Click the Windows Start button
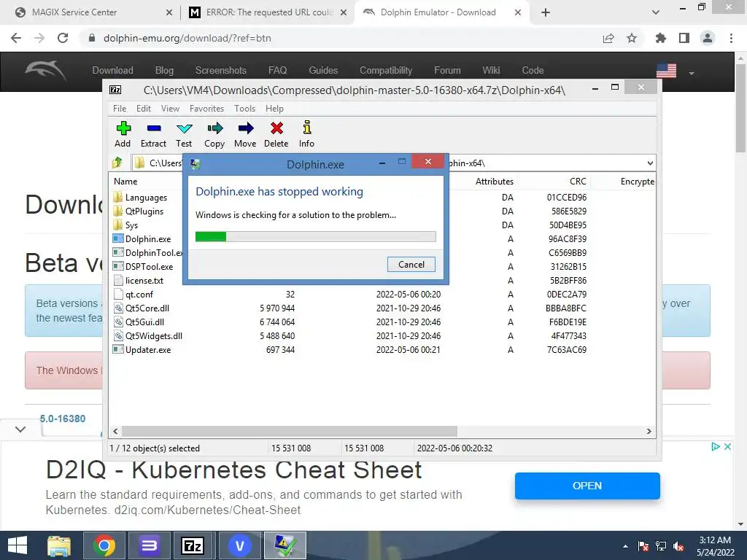This screenshot has height=560, width=747. click(18, 545)
